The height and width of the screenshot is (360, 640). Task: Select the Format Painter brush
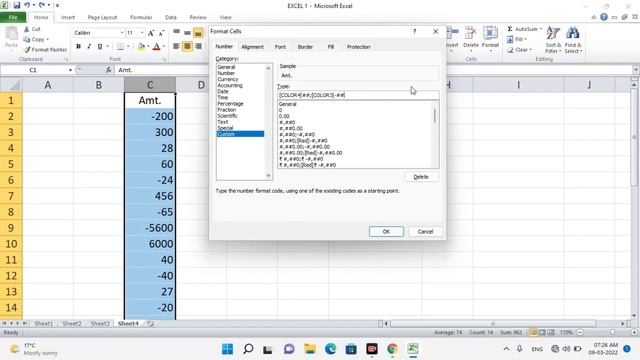(x=27, y=49)
